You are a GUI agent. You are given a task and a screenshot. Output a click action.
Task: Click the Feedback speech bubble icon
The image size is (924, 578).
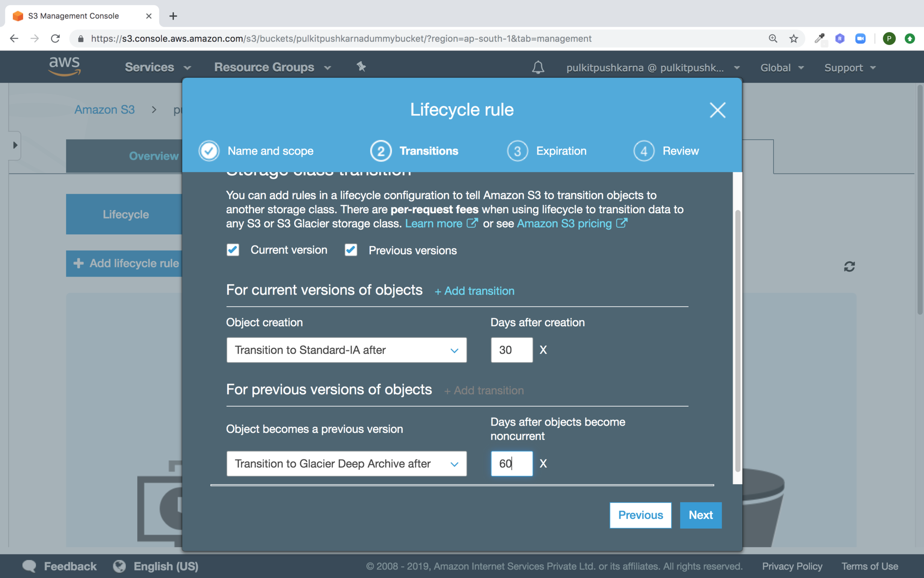(30, 566)
